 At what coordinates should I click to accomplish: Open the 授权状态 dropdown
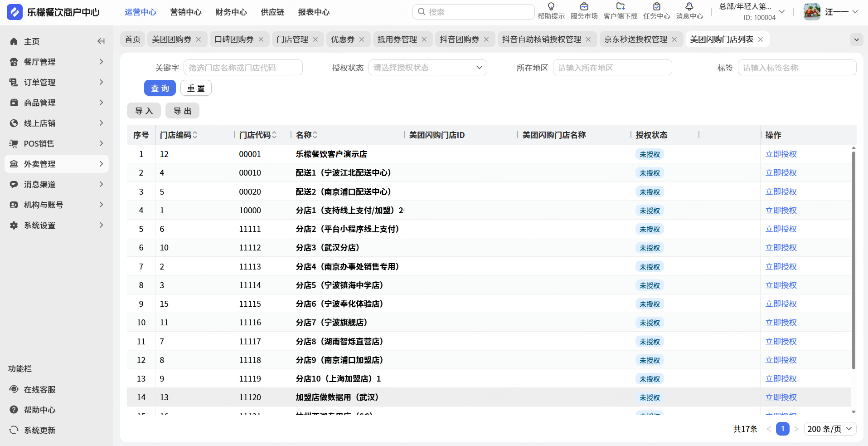pos(427,68)
